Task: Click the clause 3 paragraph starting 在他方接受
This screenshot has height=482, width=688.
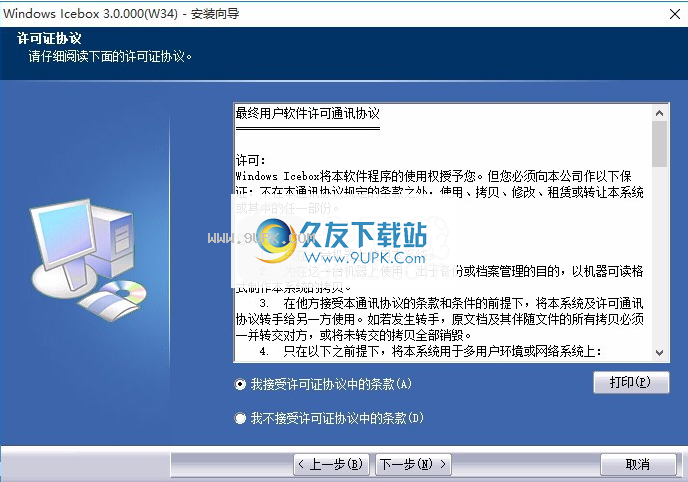Action: [x=440, y=319]
